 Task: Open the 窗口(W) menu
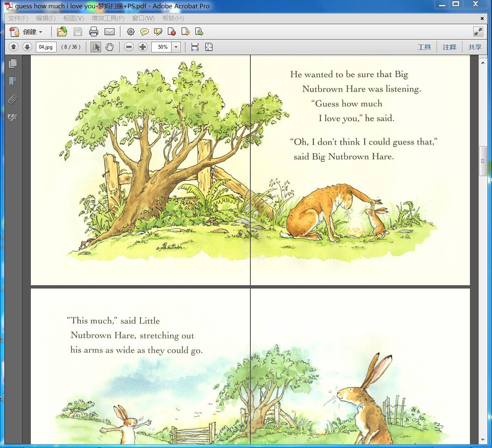pyautogui.click(x=143, y=18)
